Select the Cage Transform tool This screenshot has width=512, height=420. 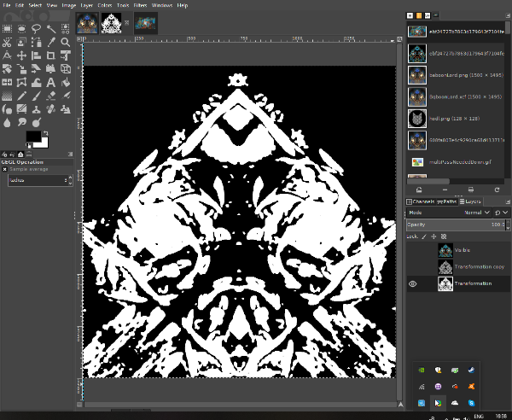point(21,82)
